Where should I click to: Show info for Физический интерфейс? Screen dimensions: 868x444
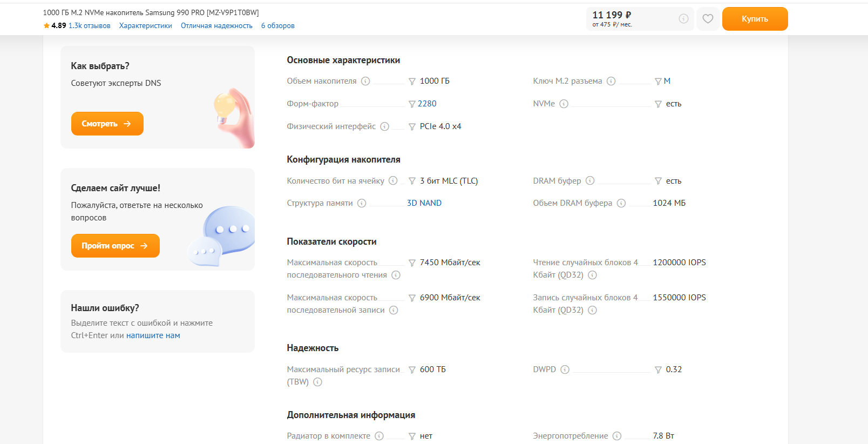click(384, 126)
